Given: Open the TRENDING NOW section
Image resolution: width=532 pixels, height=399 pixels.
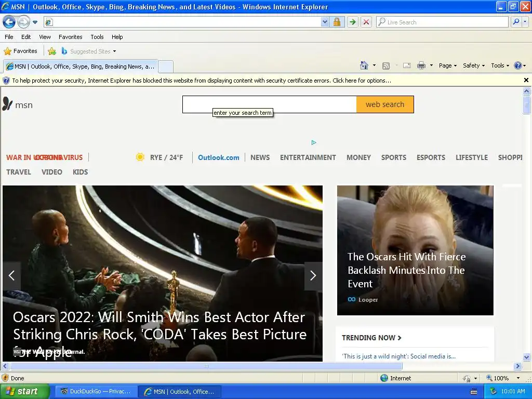Looking at the screenshot, I should coord(371,338).
